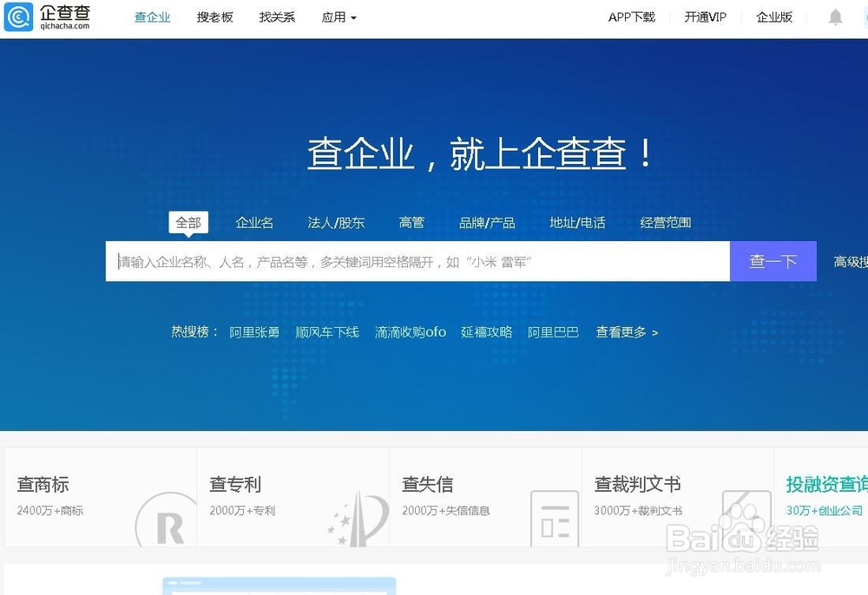868x595 pixels.
Task: Open the 搜老板 nav item
Action: (x=214, y=17)
